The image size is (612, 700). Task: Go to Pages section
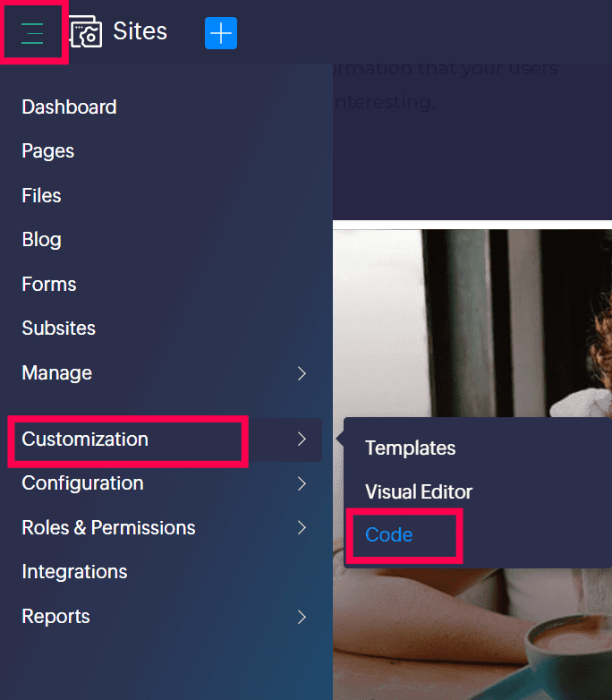[48, 151]
